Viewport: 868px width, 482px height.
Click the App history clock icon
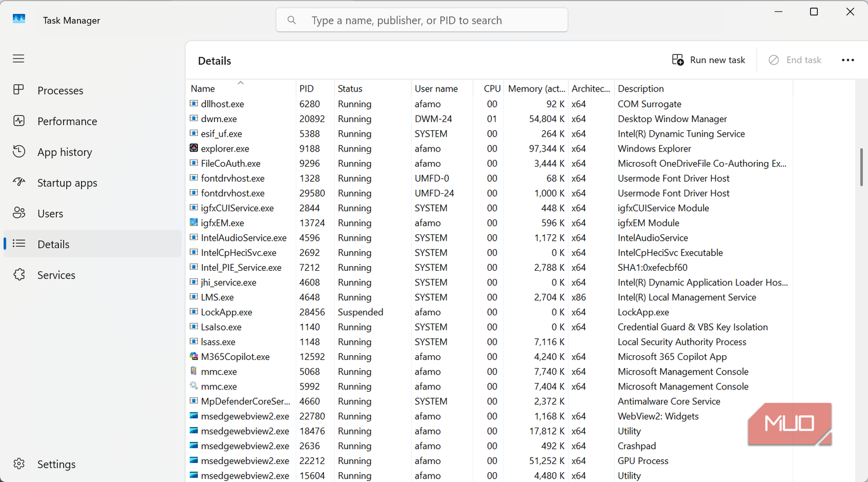pyautogui.click(x=19, y=152)
